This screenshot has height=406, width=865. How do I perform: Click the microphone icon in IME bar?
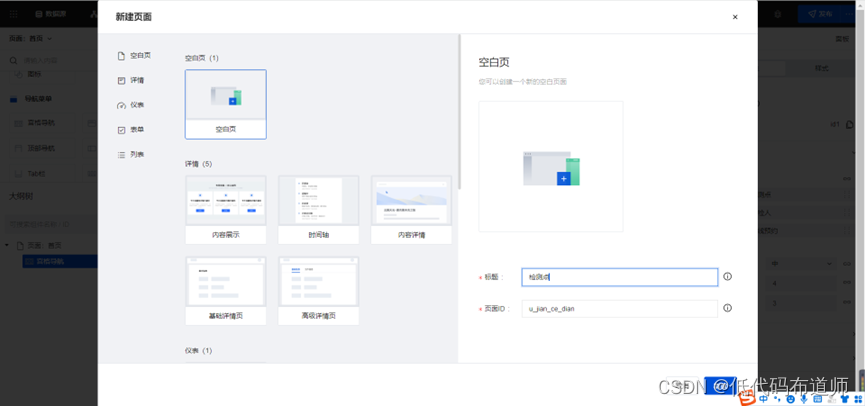[804, 399]
